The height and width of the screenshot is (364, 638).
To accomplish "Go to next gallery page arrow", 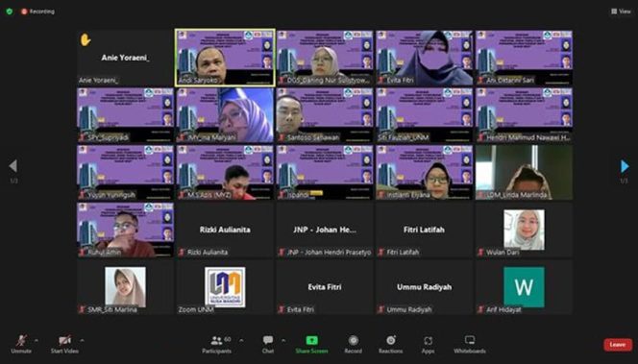I will point(625,166).
